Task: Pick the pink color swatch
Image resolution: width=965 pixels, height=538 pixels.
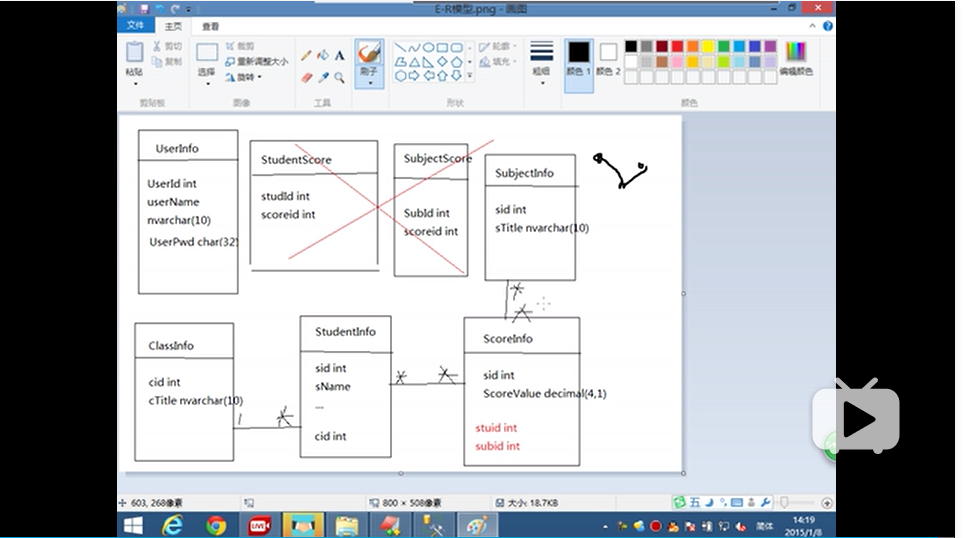Action: tap(677, 62)
